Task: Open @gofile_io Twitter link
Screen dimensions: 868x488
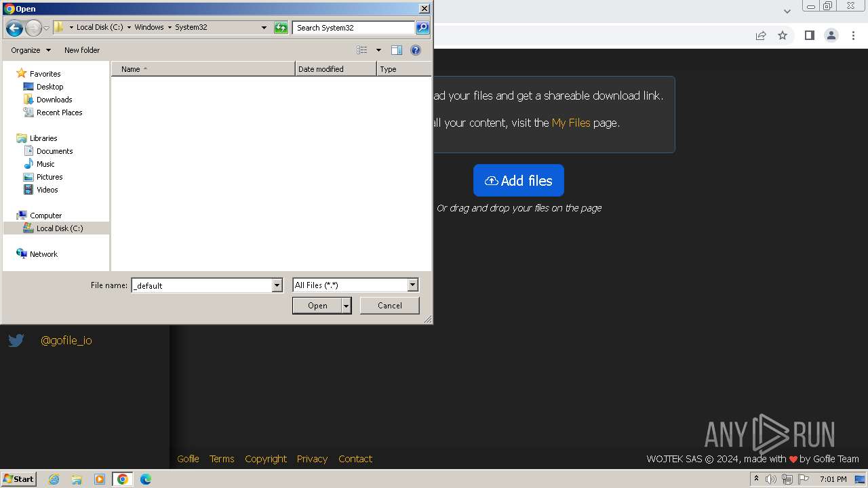Action: coord(66,340)
